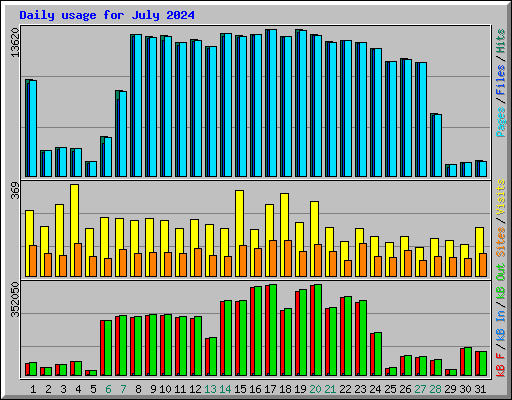The width and height of the screenshot is (512, 400).
Task: Click the green "Hits" legend label
Action: [x=501, y=41]
